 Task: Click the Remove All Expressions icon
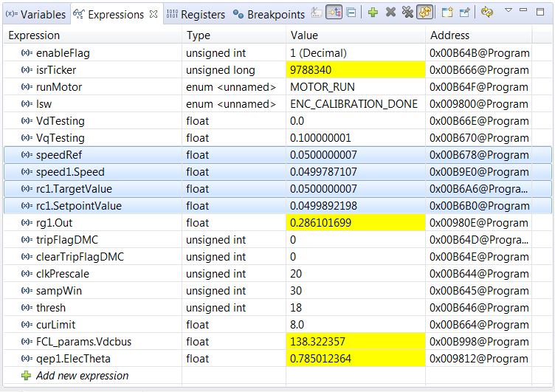[407, 13]
